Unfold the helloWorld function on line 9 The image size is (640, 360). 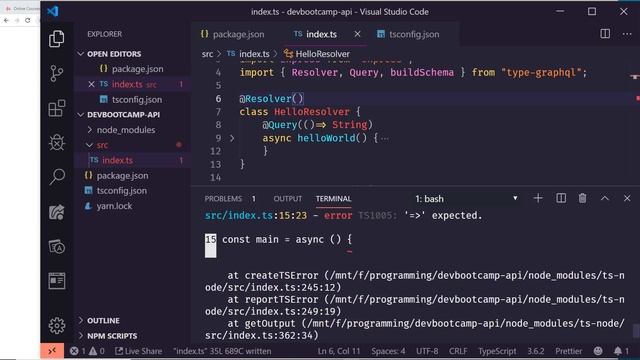232,138
